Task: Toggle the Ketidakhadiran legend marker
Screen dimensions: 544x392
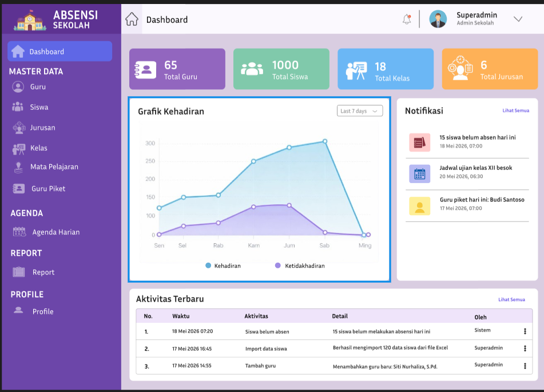Action: pos(277,266)
